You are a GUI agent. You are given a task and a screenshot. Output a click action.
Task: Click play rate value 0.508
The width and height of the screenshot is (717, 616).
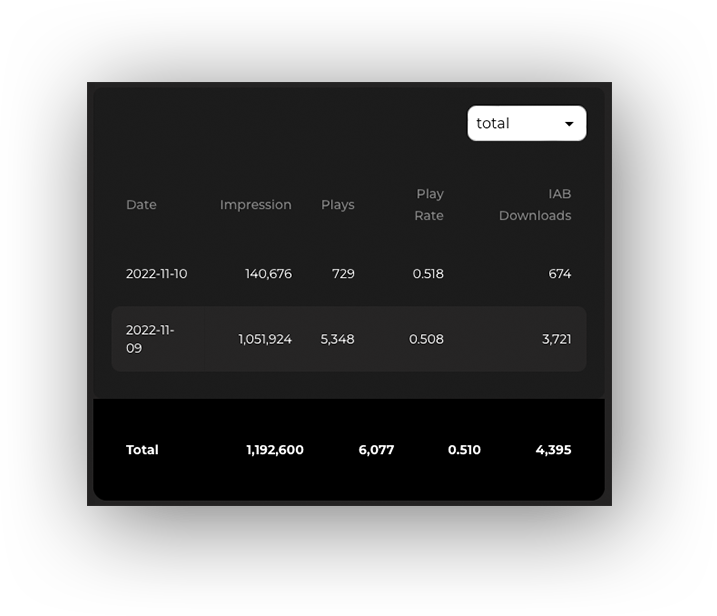point(426,339)
